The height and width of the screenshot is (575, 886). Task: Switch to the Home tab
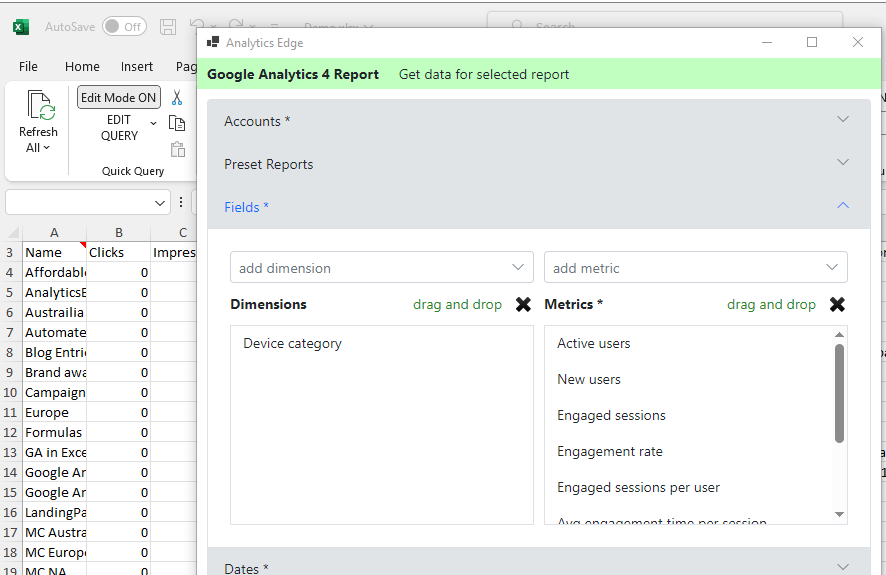pyautogui.click(x=82, y=67)
